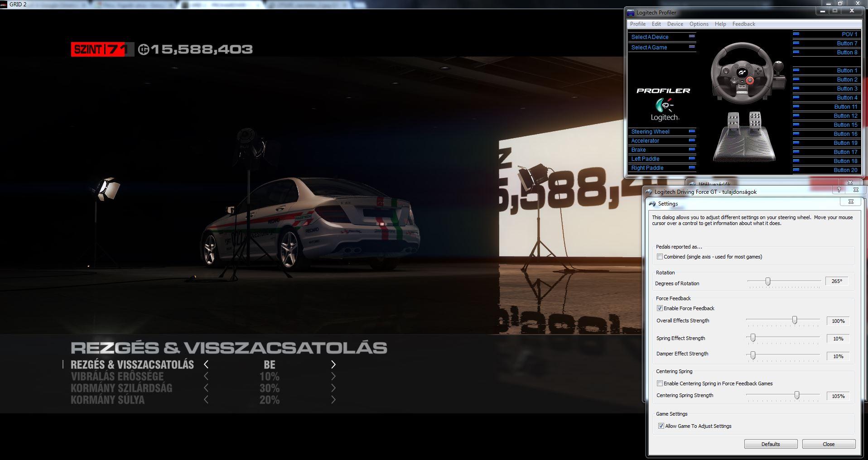Click the Select A Game button

(662, 48)
